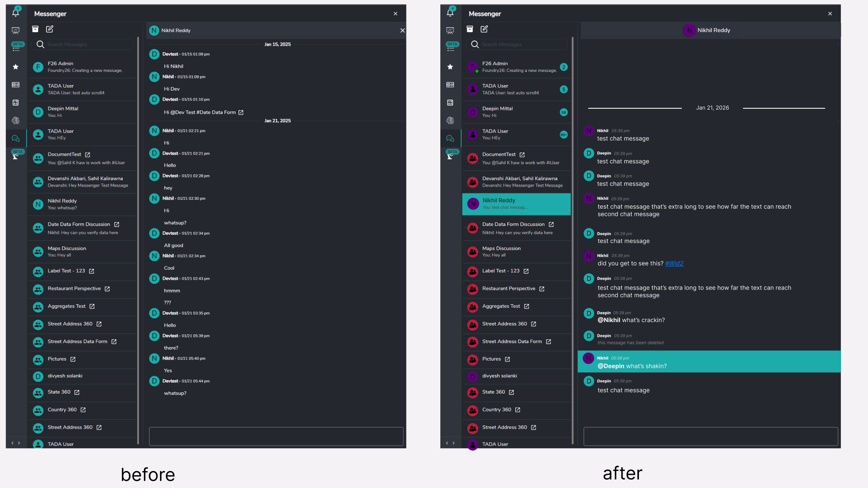The height and width of the screenshot is (488, 868).
Task: Click the brain AI icon in after sidebar
Action: coord(450,121)
